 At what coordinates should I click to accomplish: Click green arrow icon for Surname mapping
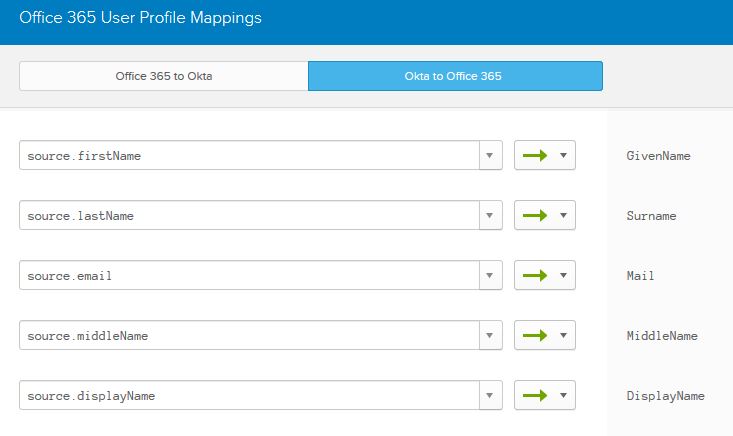(536, 216)
